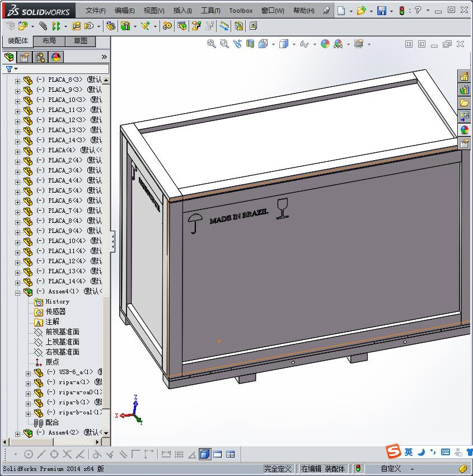Screen dimensions: 473x476
Task: Expand the Assem4<2> tree node
Action: 17,434
